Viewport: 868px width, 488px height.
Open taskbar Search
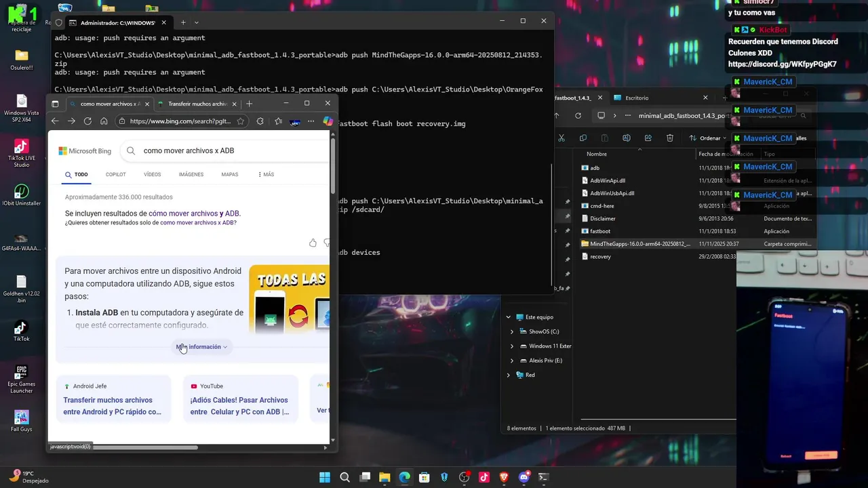pyautogui.click(x=344, y=477)
